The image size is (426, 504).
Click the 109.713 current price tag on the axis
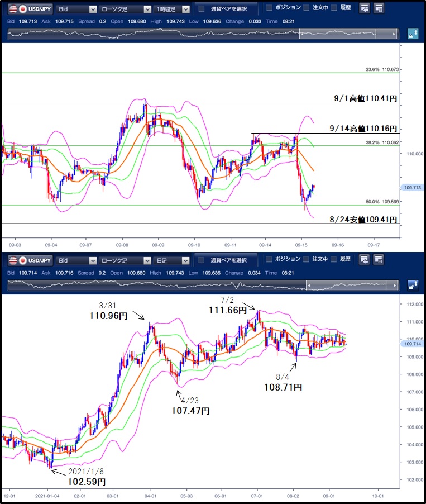tap(412, 187)
